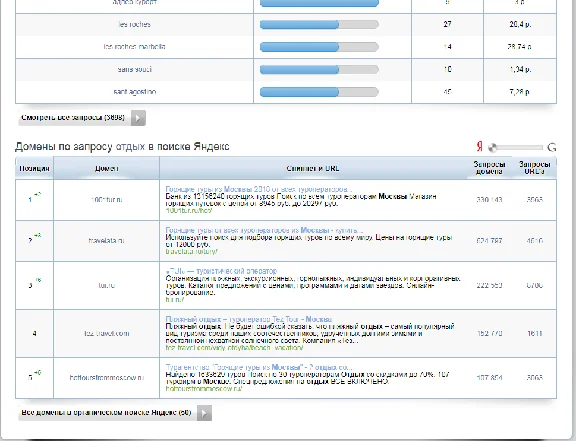Click the 'les roches' keyword
The height and width of the screenshot is (441, 576).
click(x=134, y=25)
